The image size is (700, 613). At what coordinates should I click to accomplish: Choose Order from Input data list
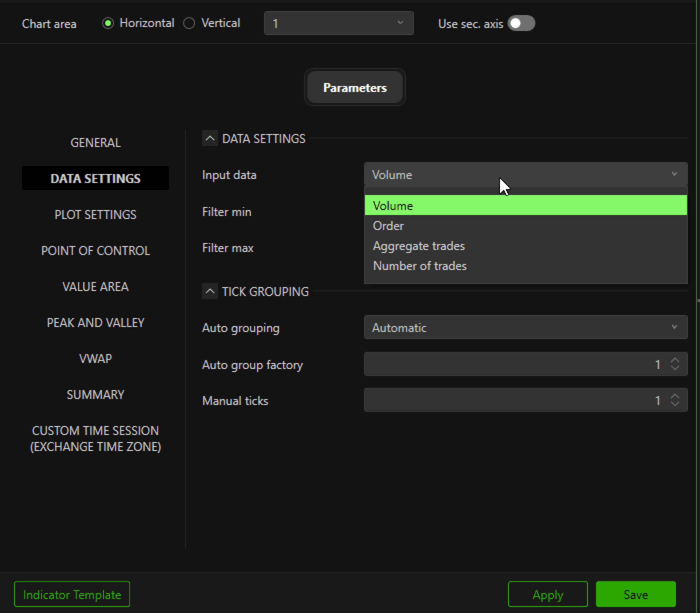click(388, 226)
